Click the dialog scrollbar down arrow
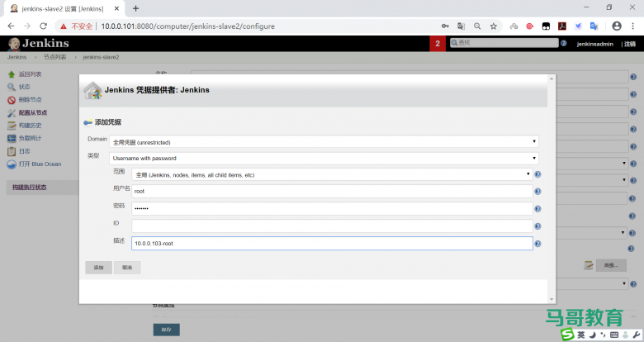644x342 pixels. (x=552, y=299)
